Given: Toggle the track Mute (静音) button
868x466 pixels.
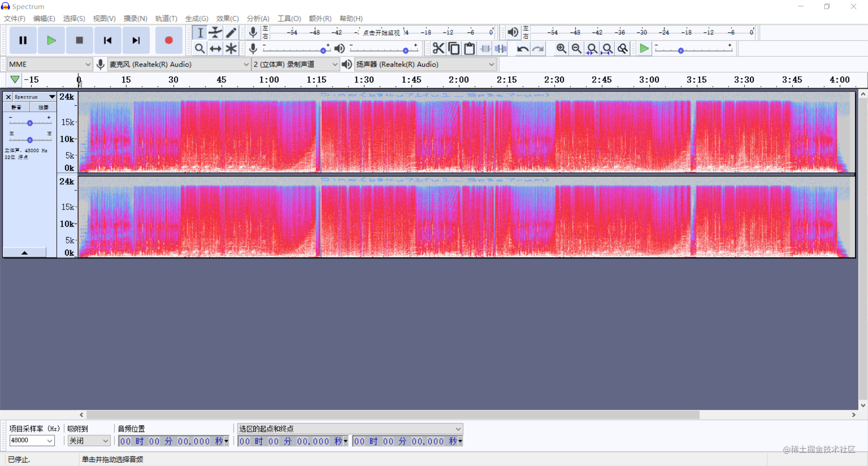Looking at the screenshot, I should point(16,107).
